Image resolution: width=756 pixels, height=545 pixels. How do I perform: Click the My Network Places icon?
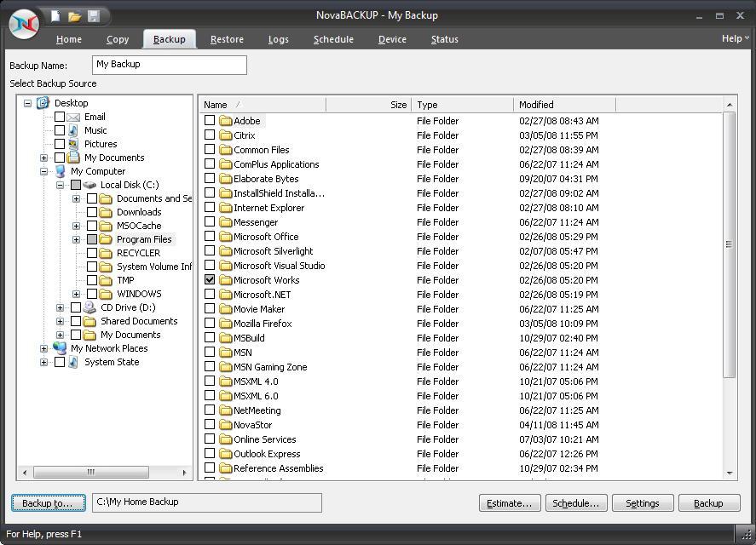pyautogui.click(x=61, y=348)
